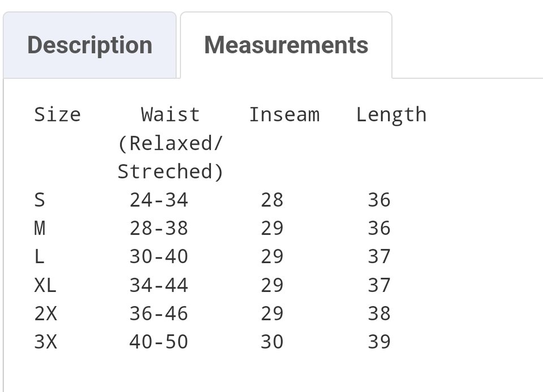Click the 36-46 waist value
This screenshot has width=543, height=392.
(158, 314)
